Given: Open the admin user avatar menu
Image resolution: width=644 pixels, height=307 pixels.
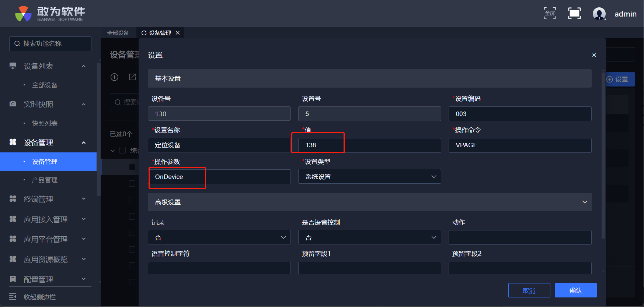Looking at the screenshot, I should [599, 14].
